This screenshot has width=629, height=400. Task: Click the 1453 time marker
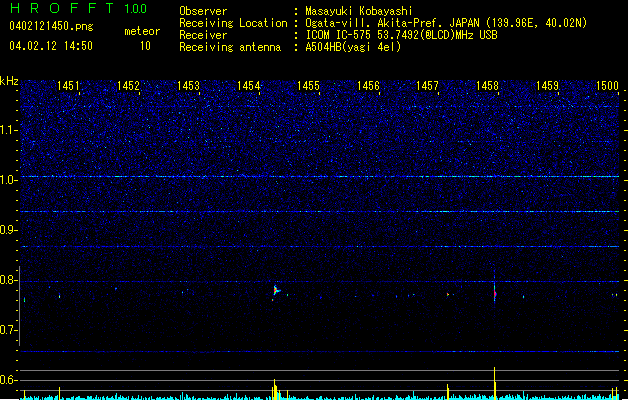click(188, 86)
